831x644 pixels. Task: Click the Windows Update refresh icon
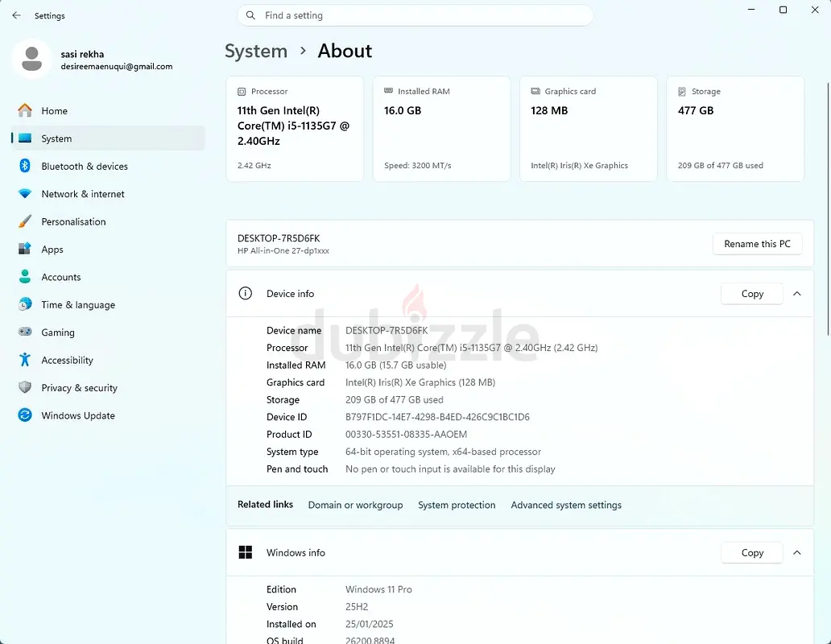(x=25, y=415)
